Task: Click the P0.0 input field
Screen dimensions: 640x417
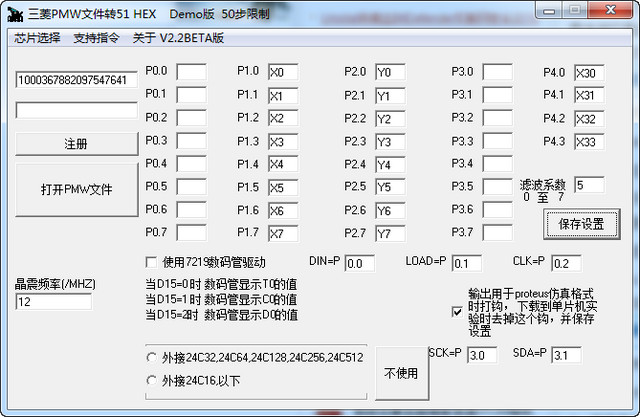Action: pyautogui.click(x=191, y=72)
